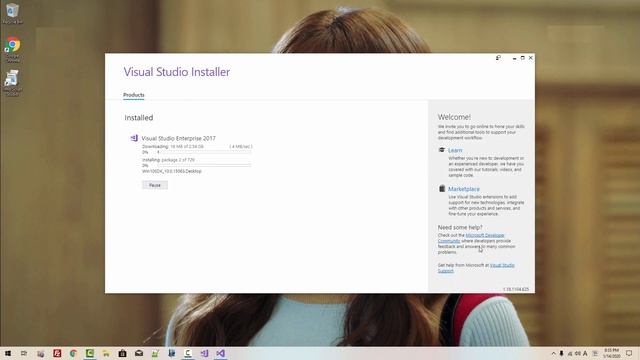Click the installer version number text
Viewport: 640px width, 360px height.
[516, 289]
